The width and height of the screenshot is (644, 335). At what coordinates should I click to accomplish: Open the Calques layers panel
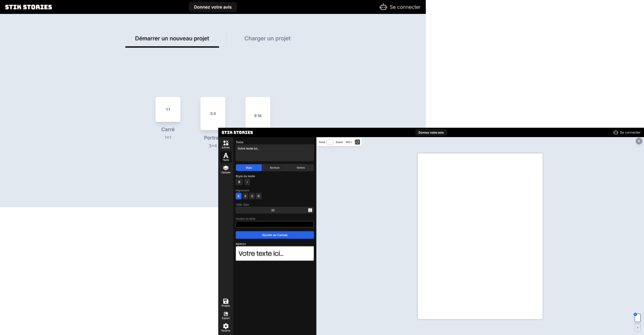point(226,169)
